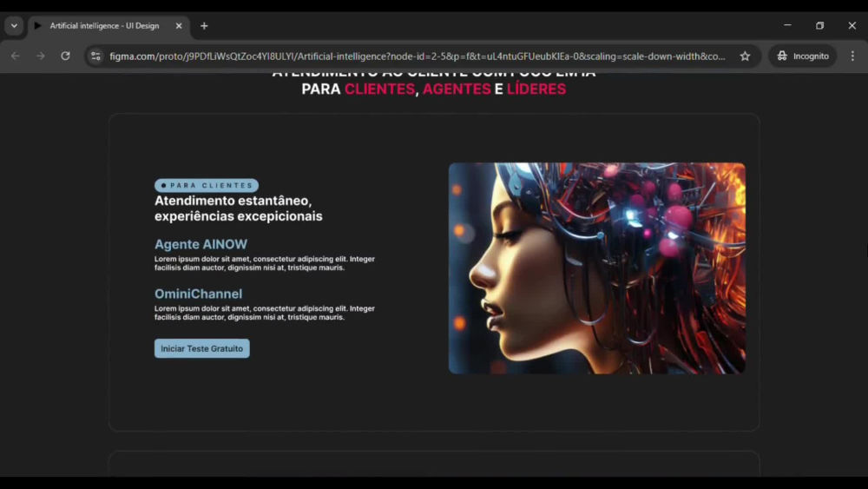
Task: Click the CLIENTES word in headline
Action: pyautogui.click(x=380, y=89)
